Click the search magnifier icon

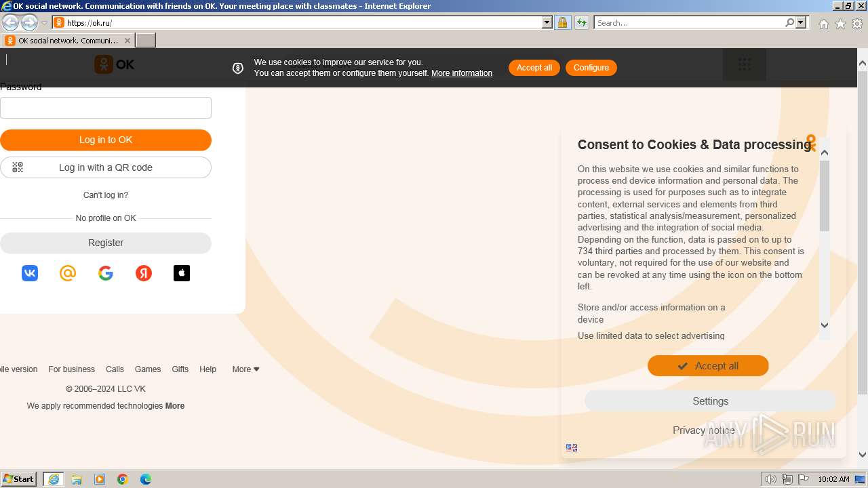(x=789, y=22)
